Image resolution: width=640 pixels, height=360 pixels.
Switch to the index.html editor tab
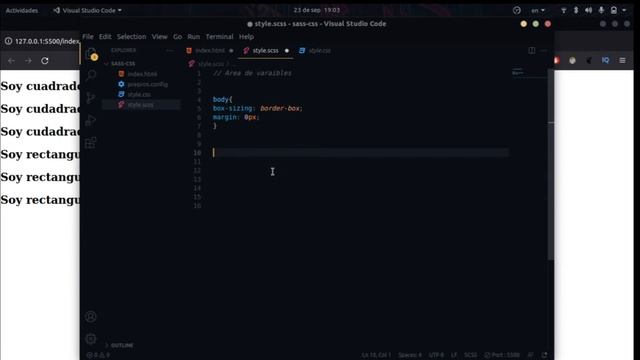pos(210,51)
